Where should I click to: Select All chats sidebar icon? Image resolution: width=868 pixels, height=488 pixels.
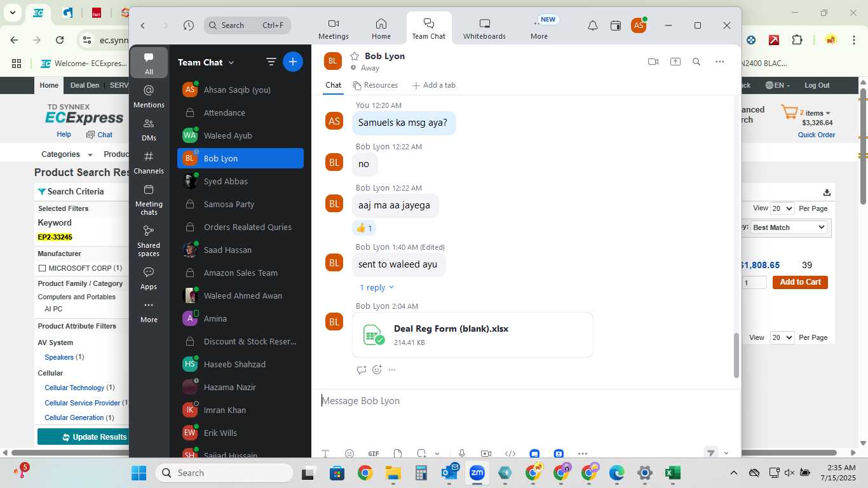(149, 63)
